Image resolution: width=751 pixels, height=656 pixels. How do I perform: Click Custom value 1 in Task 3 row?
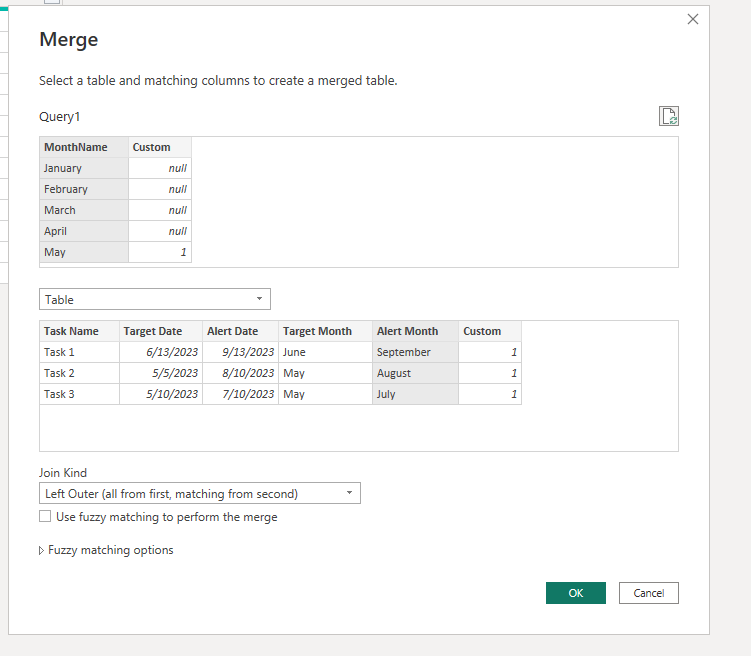click(x=490, y=394)
